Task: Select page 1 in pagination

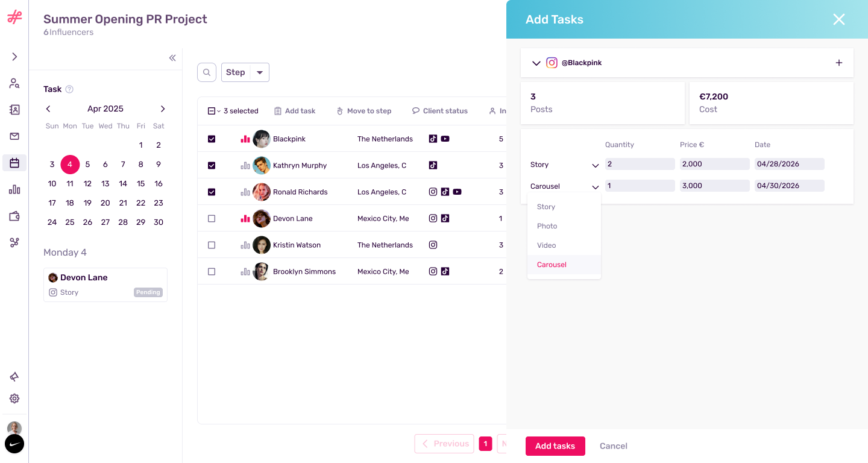Action: click(x=485, y=444)
